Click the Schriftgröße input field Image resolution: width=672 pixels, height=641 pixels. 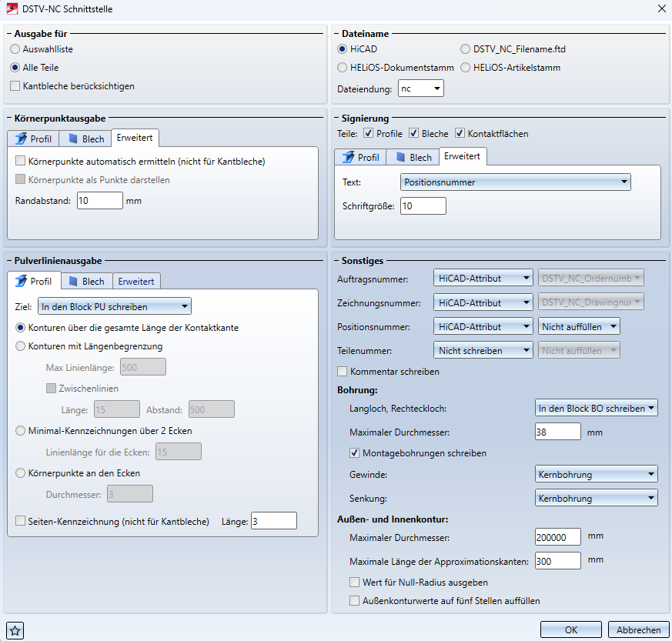click(x=423, y=206)
